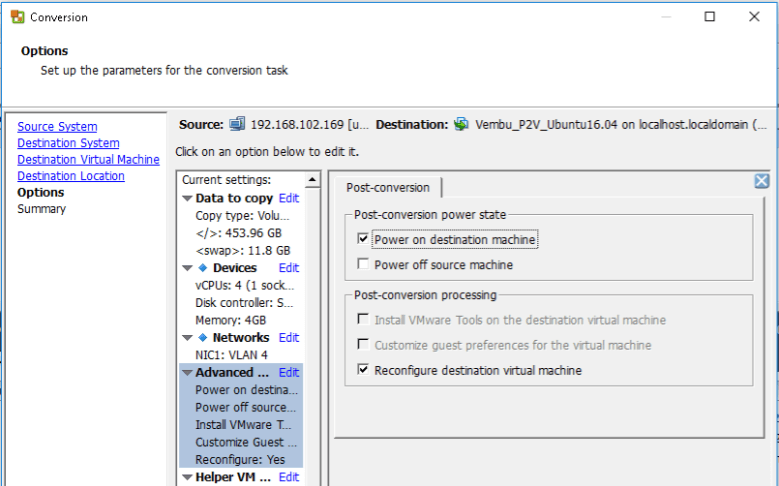Collapse the Advanced section triangle

pos(187,373)
